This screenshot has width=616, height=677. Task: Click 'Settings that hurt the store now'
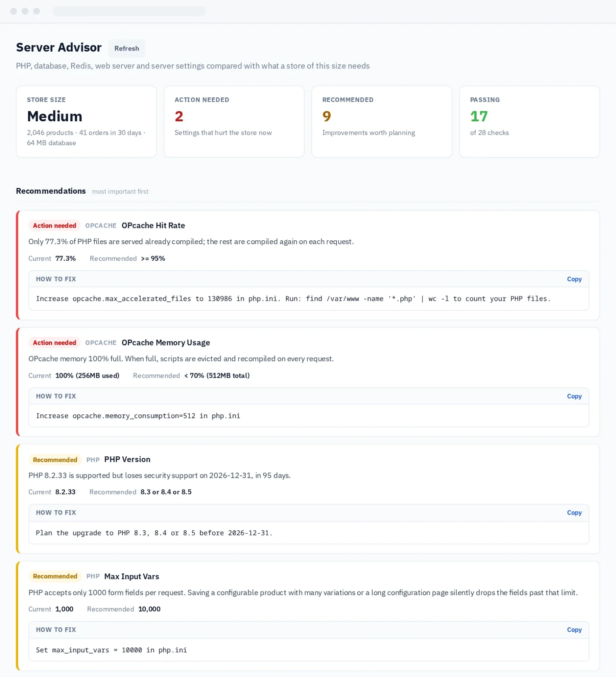pos(223,132)
